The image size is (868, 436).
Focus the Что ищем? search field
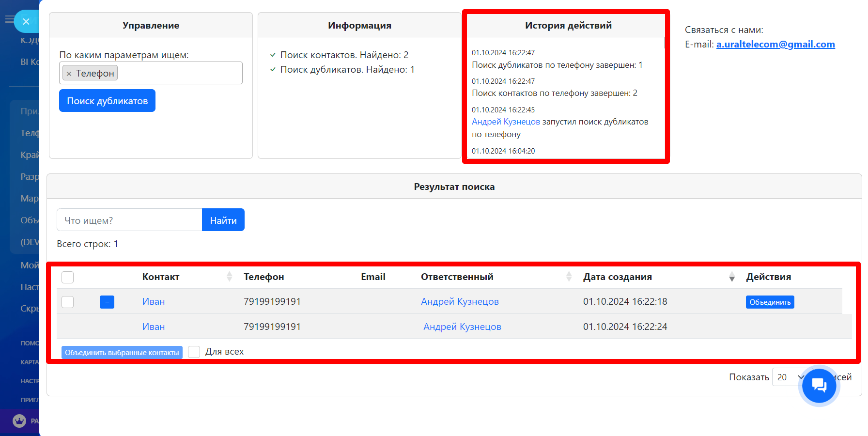point(129,220)
